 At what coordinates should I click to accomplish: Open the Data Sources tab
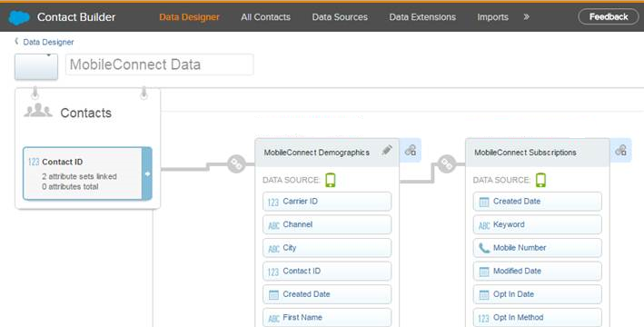(340, 17)
